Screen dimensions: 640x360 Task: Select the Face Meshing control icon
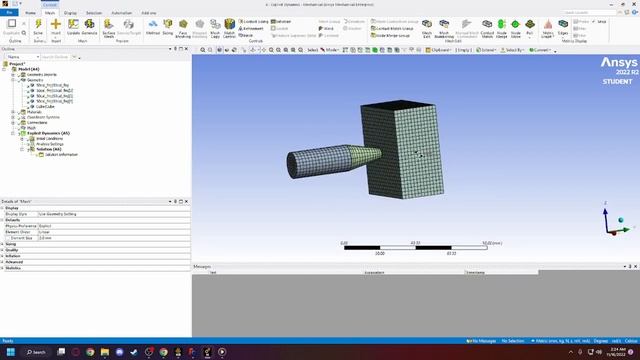[x=183, y=24]
